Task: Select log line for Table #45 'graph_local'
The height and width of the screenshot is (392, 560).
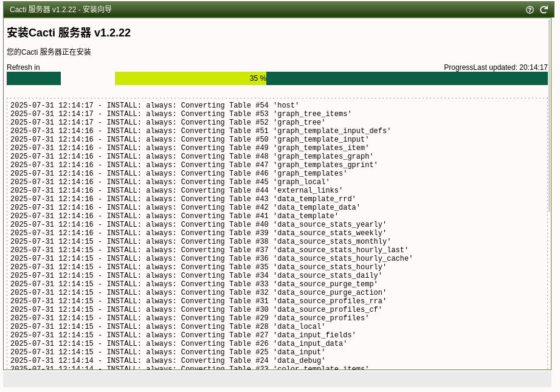Action: (170, 182)
